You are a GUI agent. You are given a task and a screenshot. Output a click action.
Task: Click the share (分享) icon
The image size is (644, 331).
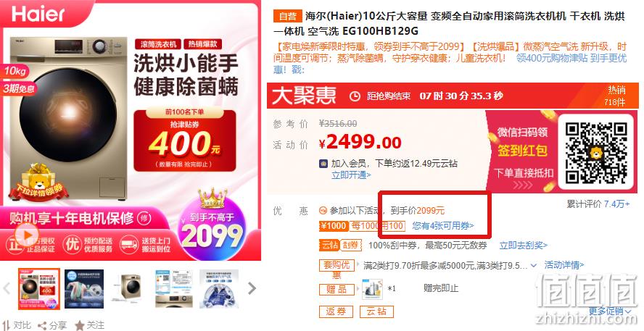click(42, 326)
